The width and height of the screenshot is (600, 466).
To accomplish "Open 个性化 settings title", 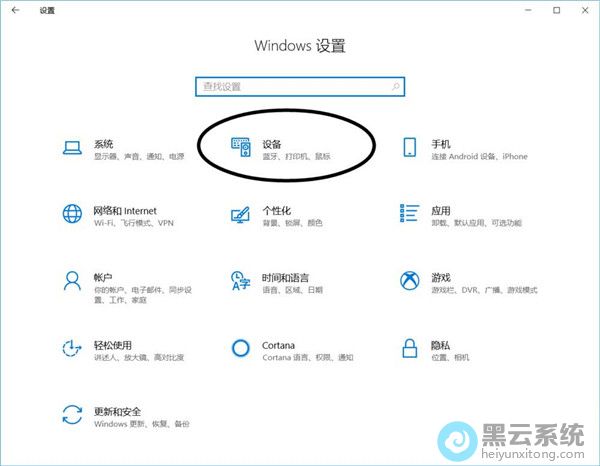I will 277,211.
